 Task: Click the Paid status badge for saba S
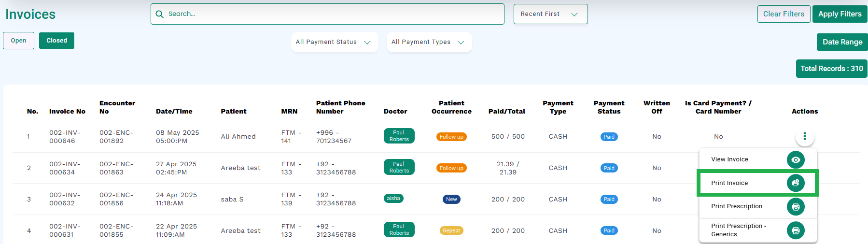[x=609, y=199]
